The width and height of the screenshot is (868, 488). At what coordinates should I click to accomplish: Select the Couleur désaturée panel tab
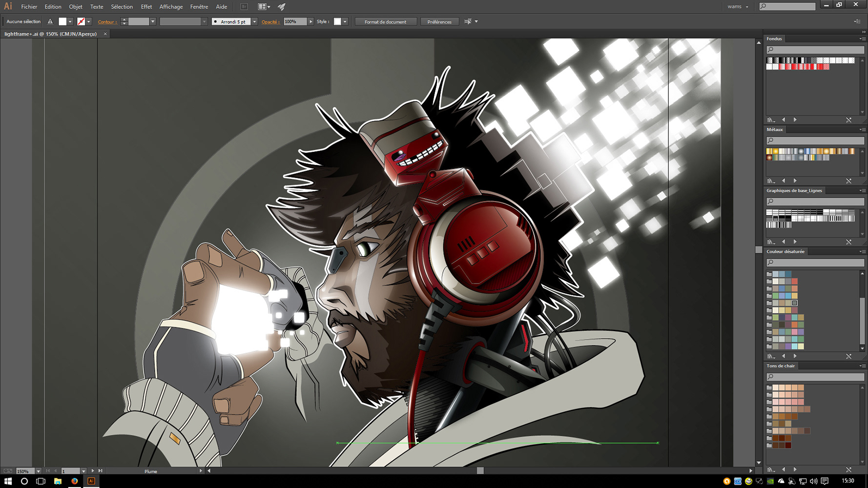coord(785,251)
